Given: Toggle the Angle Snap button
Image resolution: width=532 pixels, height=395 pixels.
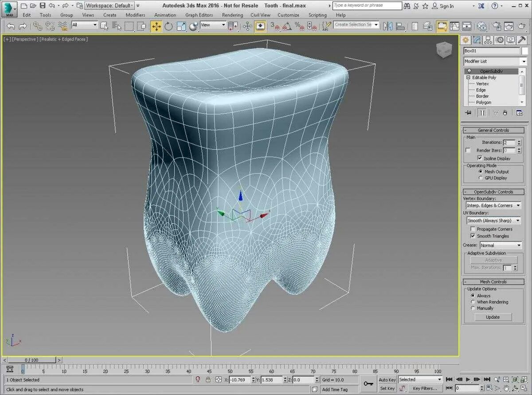Looking at the screenshot, I should (x=288, y=26).
